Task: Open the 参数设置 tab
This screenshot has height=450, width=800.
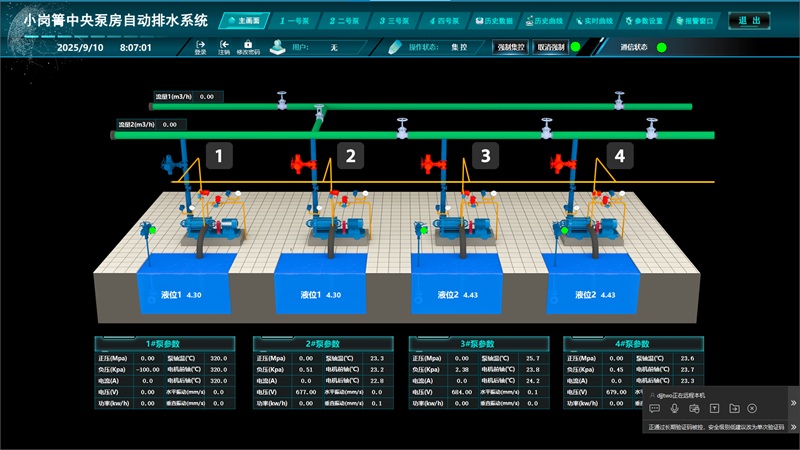Action: coord(650,20)
